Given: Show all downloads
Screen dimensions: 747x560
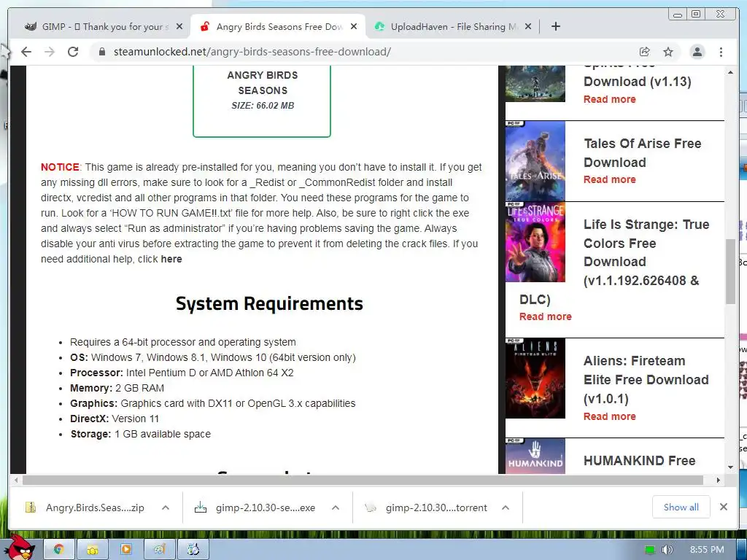Looking at the screenshot, I should point(681,507).
